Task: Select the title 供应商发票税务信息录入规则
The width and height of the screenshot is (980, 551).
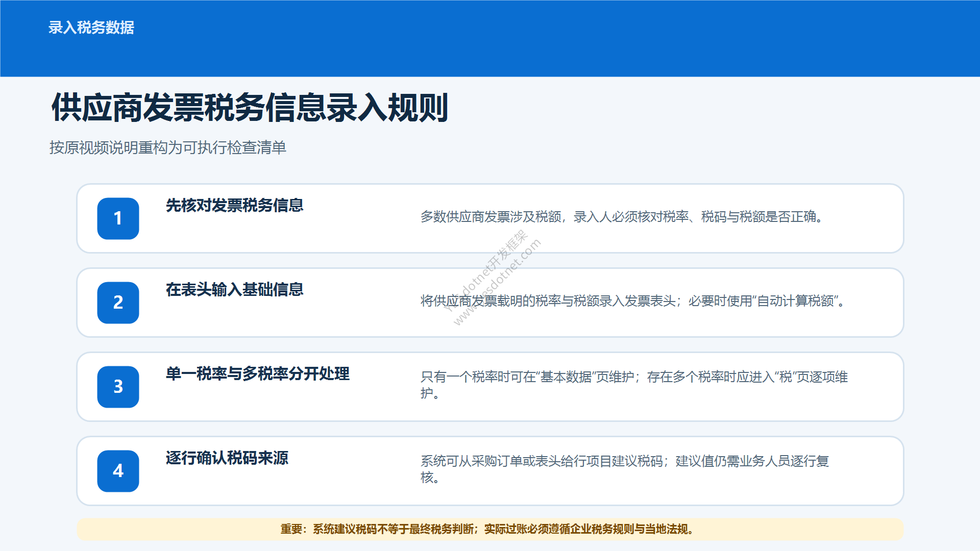Action: (250, 108)
